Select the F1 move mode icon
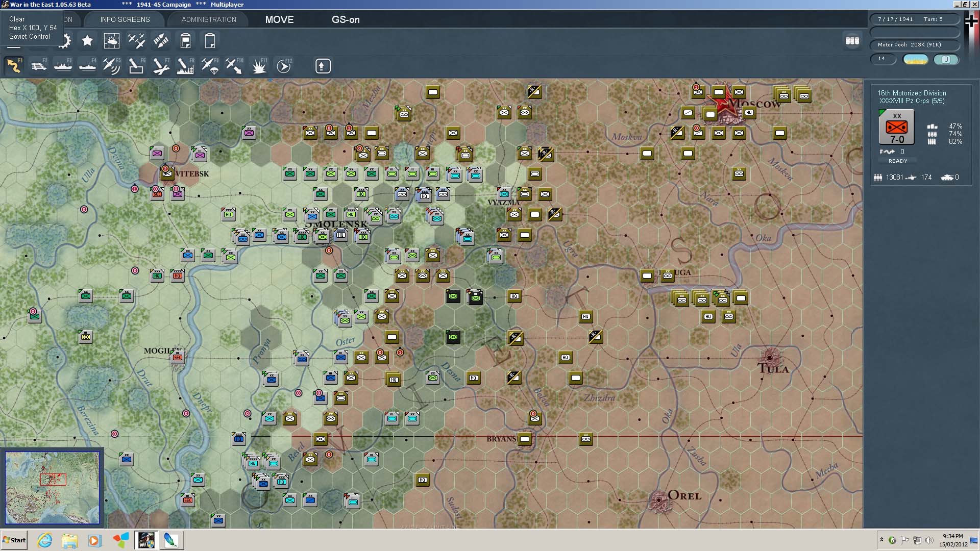The width and height of the screenshot is (980, 551). 14,66
